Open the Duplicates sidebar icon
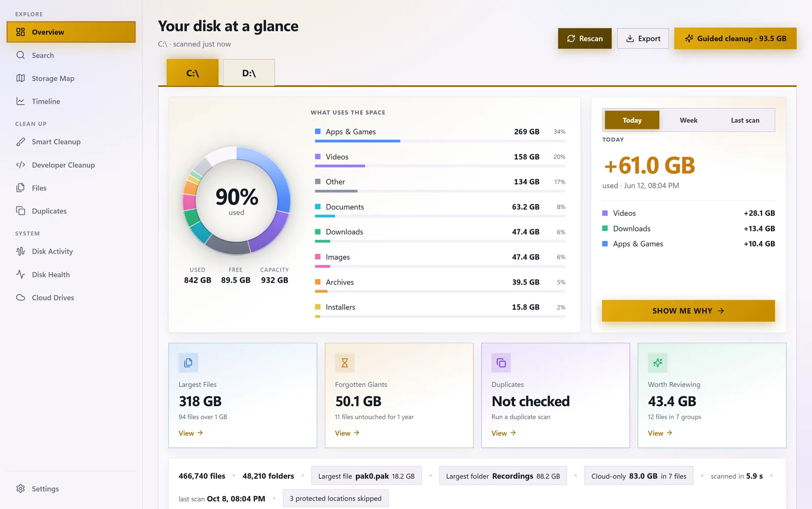 point(20,211)
